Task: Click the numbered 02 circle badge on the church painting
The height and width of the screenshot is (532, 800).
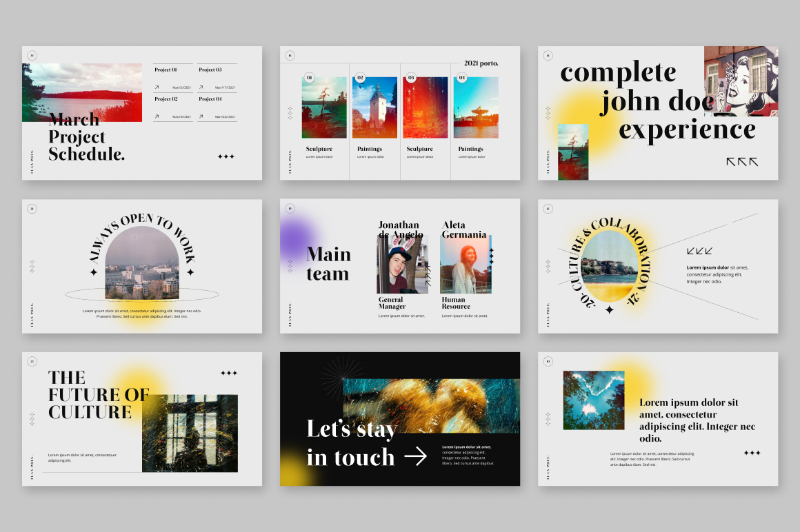Action: click(360, 79)
